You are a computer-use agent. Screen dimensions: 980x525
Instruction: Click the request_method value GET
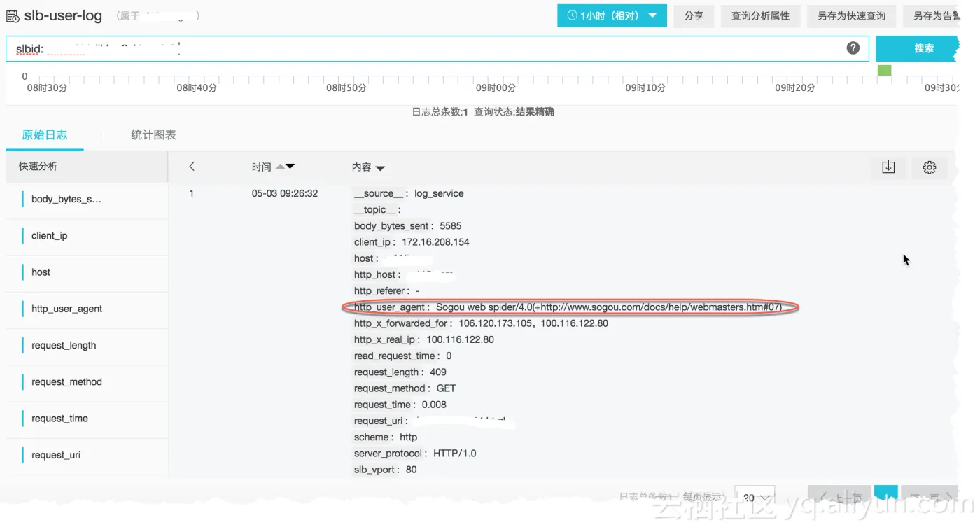446,388
